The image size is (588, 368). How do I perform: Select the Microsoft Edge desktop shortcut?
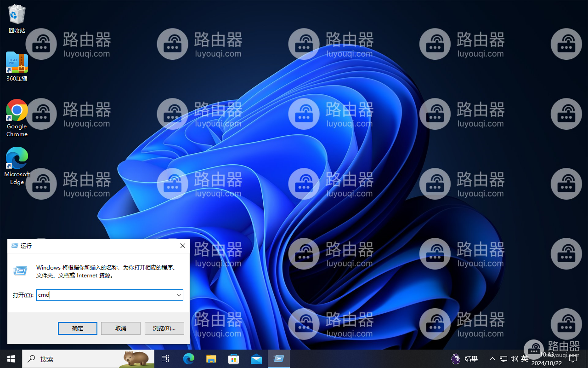tap(17, 166)
